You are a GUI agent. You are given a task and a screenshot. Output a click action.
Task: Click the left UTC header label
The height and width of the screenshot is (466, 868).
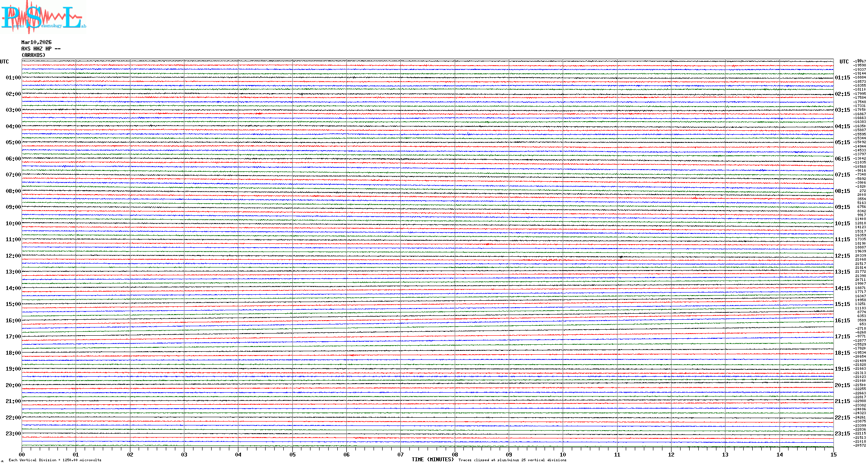(4, 62)
